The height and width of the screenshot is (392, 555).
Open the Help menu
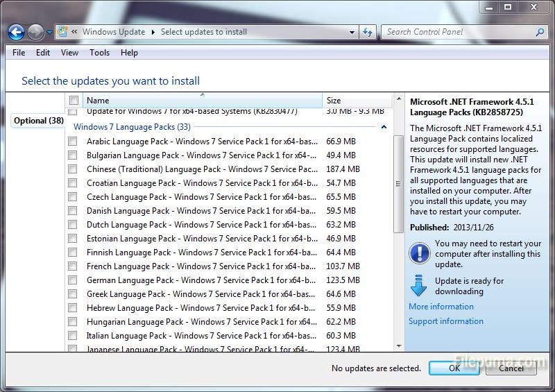tap(129, 53)
